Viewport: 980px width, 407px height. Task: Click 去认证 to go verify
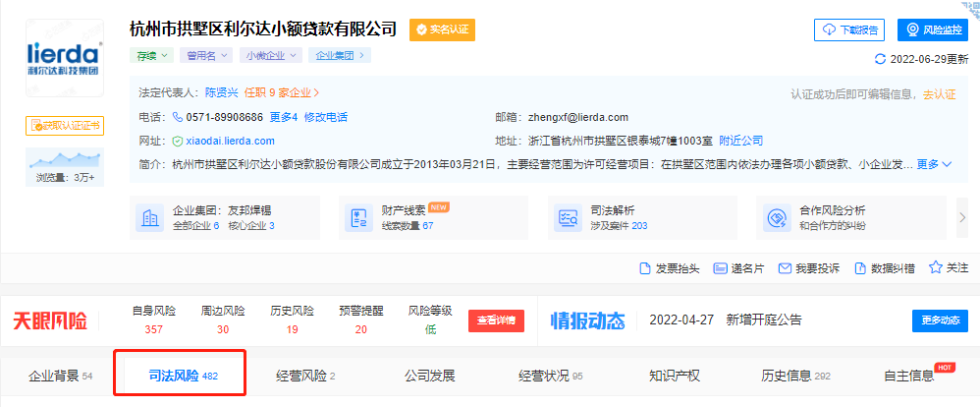coord(940,94)
